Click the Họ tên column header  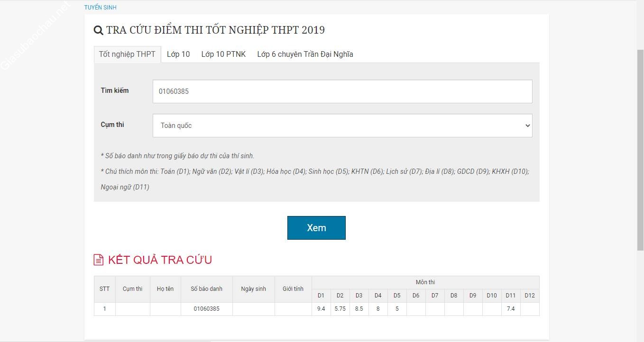click(166, 289)
